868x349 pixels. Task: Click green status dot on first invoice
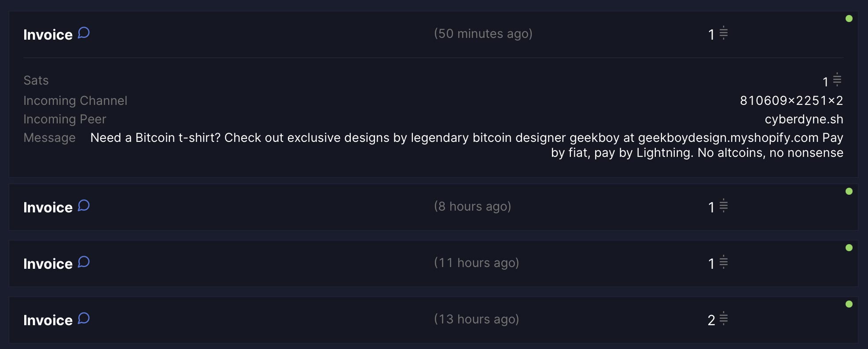tap(849, 19)
